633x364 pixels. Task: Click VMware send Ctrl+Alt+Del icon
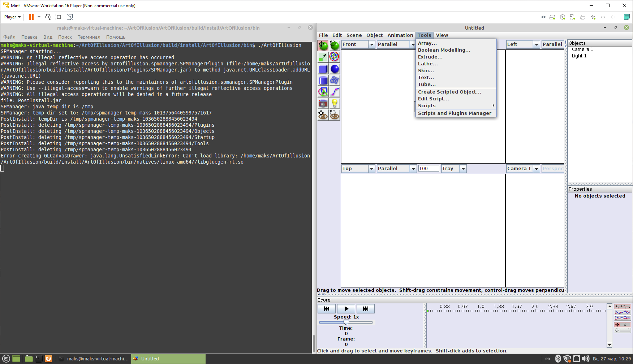(48, 17)
